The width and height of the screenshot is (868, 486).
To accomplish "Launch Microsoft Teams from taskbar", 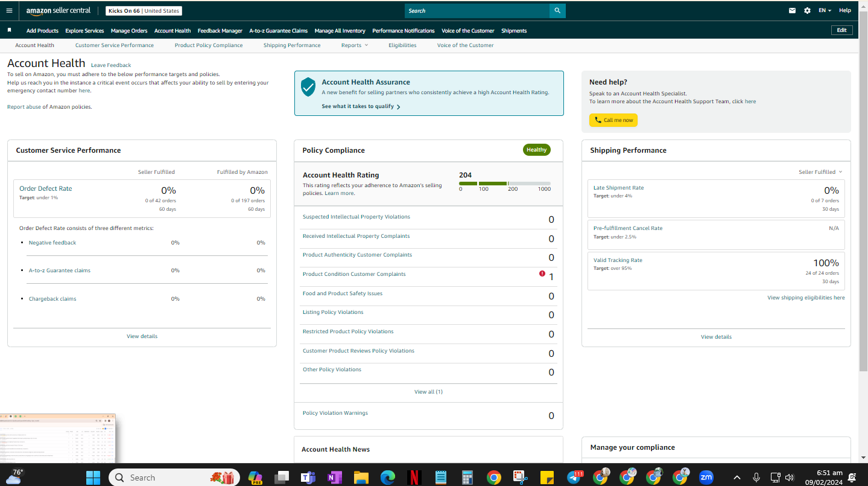I will (x=308, y=478).
